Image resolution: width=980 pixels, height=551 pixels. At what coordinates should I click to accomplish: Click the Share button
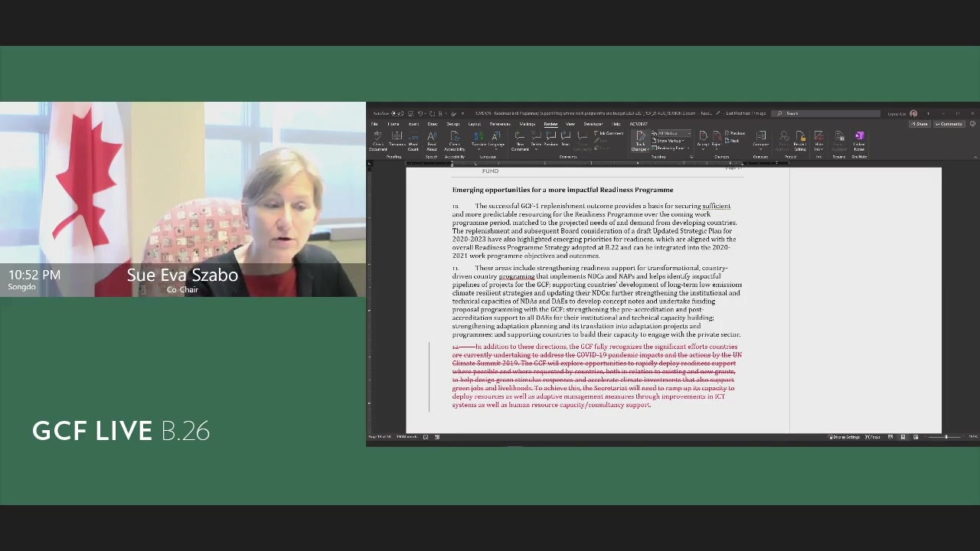click(x=920, y=124)
